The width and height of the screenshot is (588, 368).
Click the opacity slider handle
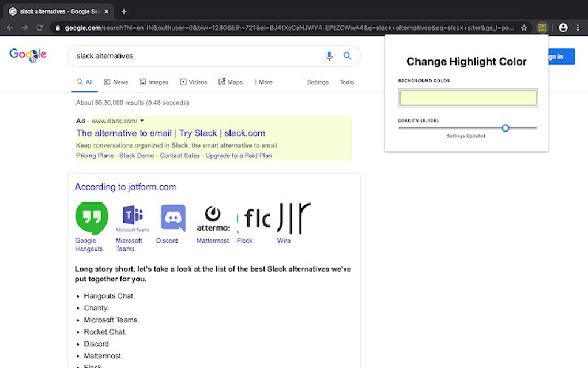[x=506, y=128]
